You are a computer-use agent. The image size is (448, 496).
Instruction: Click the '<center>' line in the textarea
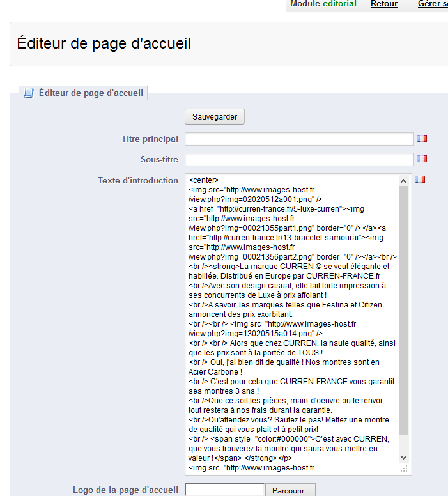pyautogui.click(x=204, y=180)
